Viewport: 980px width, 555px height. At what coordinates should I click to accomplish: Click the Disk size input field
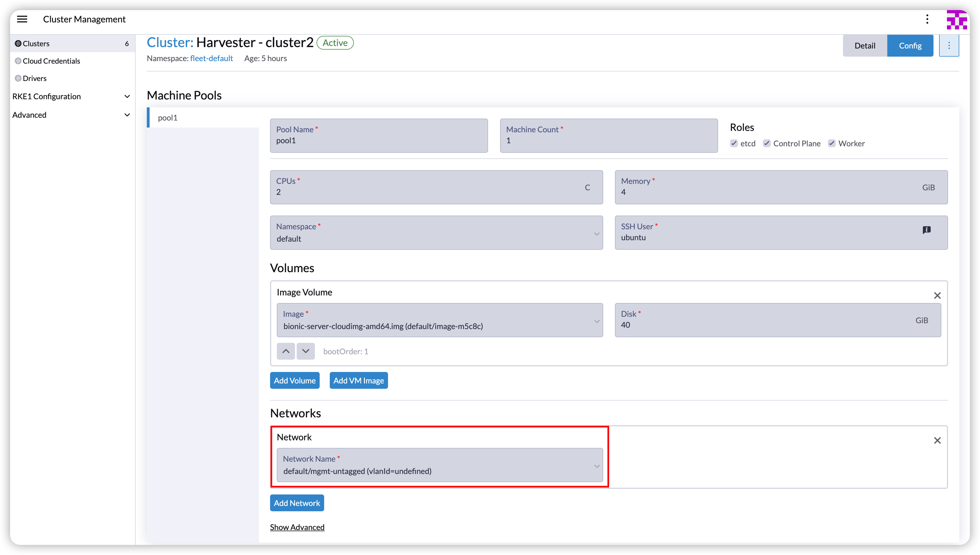(x=777, y=320)
